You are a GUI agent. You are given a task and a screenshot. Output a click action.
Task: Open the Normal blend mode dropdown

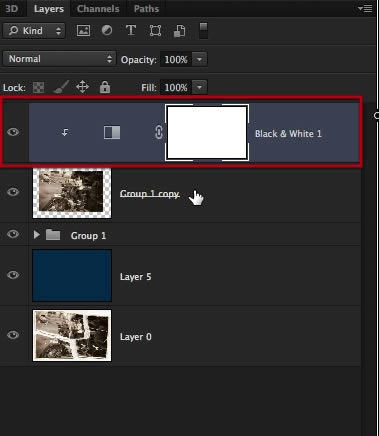59,59
